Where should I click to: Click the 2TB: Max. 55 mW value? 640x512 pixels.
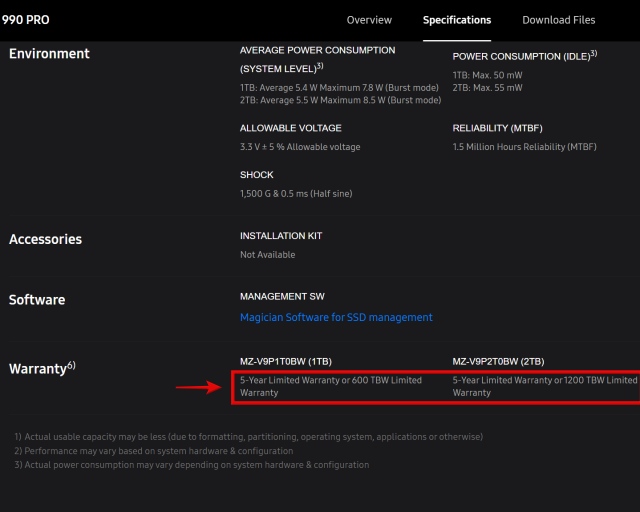(x=487, y=87)
